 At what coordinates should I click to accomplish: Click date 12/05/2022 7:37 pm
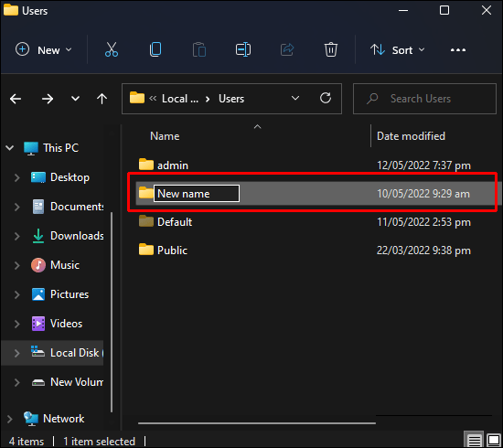pos(423,165)
